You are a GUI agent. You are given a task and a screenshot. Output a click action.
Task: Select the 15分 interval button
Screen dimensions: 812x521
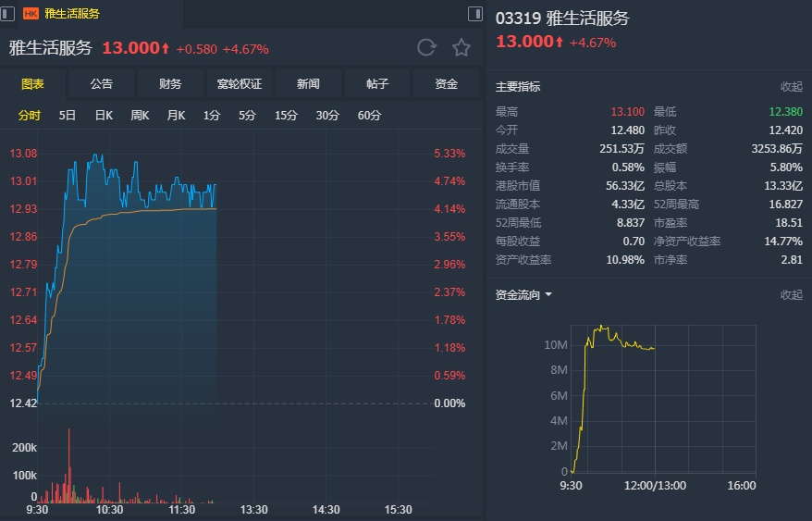(x=286, y=116)
